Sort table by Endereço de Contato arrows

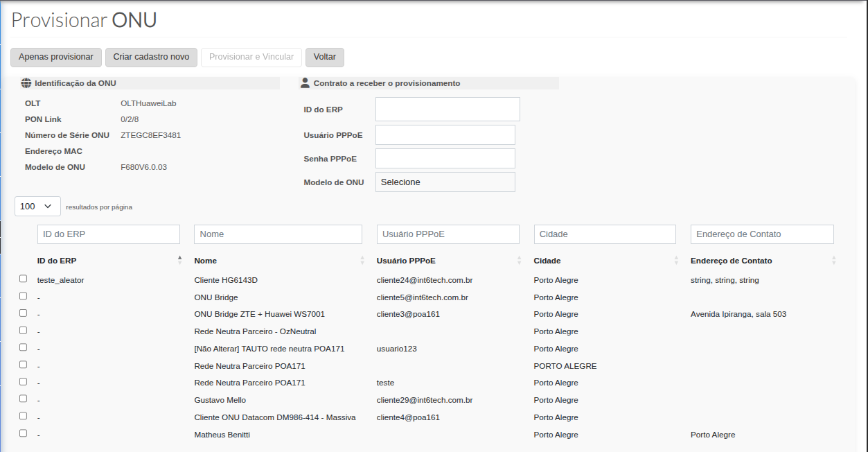tap(834, 260)
